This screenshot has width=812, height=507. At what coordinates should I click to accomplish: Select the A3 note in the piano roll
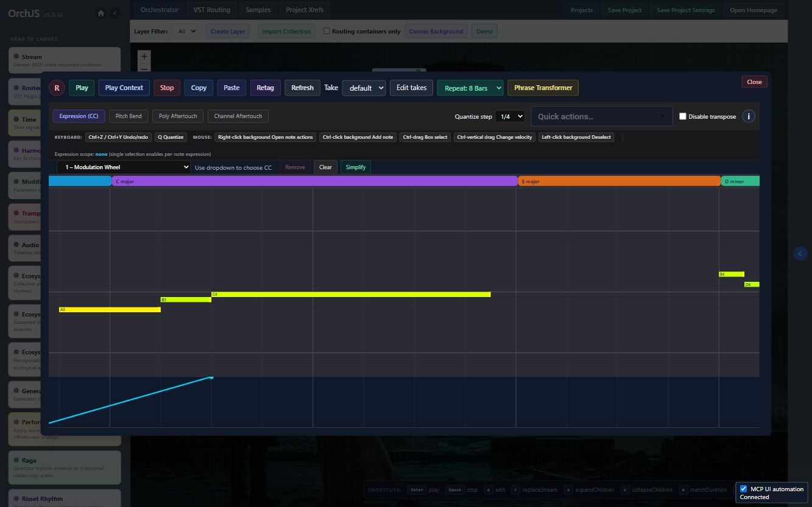click(x=110, y=310)
